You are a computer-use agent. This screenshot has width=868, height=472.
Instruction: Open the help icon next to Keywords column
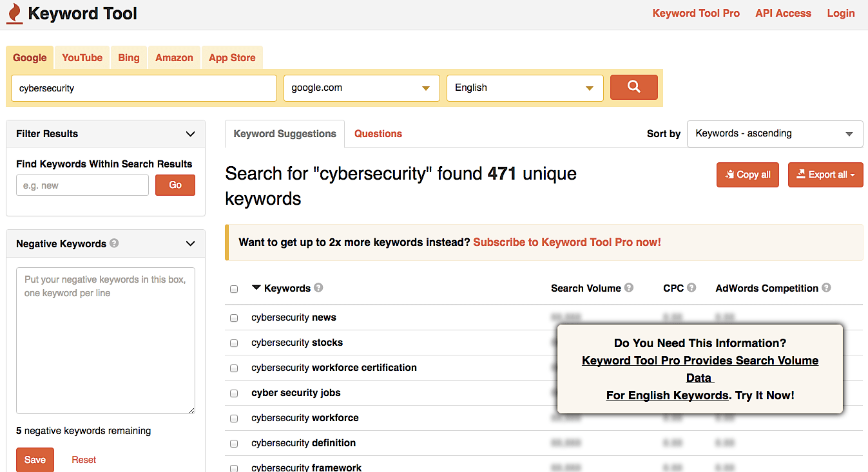pyautogui.click(x=318, y=287)
